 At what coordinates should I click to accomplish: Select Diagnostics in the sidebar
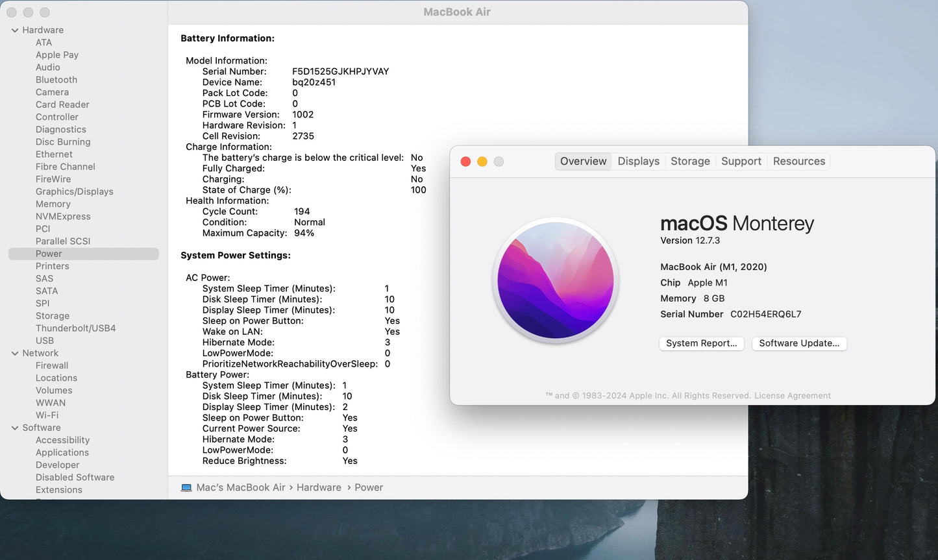(x=61, y=130)
